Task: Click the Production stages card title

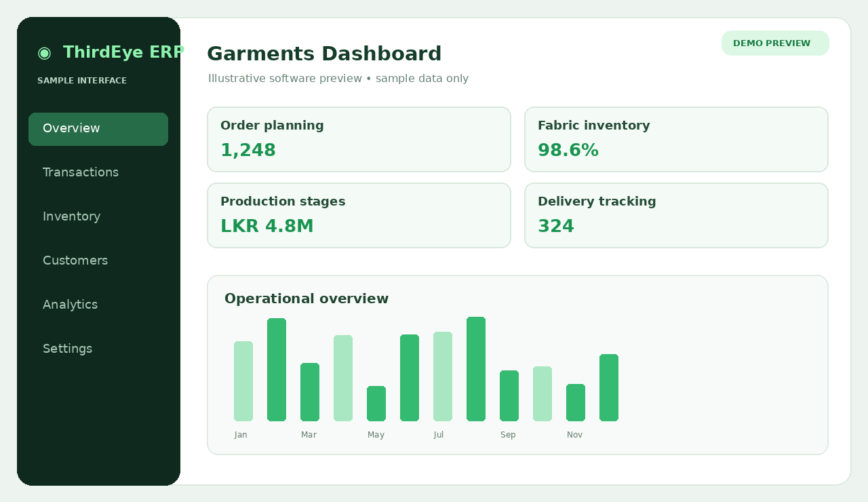Action: click(x=283, y=201)
